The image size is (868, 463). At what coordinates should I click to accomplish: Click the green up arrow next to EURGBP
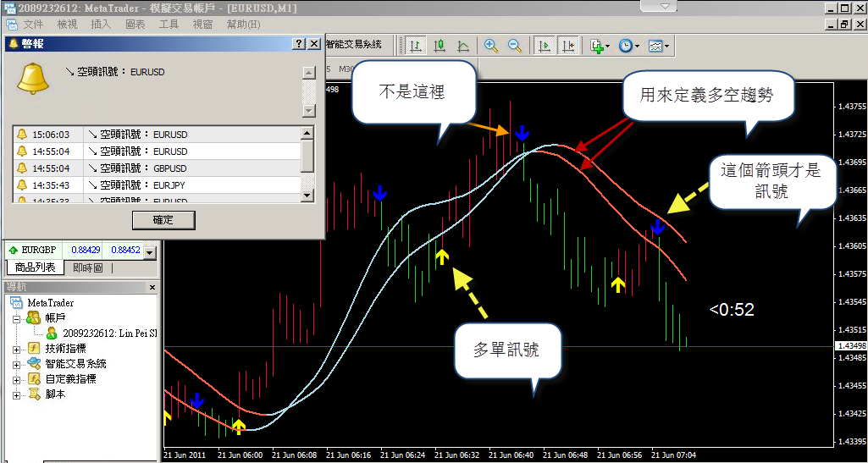coord(12,250)
